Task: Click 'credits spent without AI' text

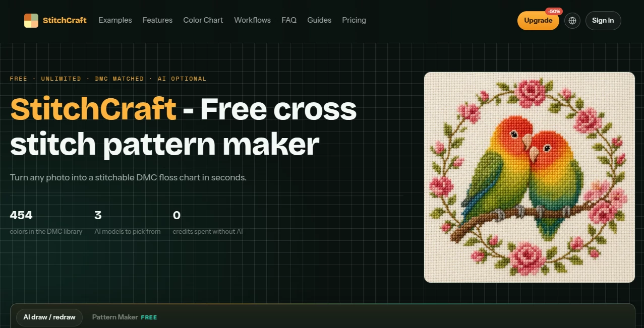Action: pyautogui.click(x=208, y=232)
